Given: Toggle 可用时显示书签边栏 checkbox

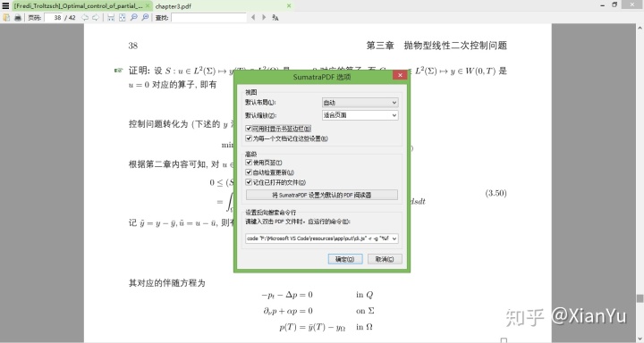Looking at the screenshot, I should (x=249, y=129).
